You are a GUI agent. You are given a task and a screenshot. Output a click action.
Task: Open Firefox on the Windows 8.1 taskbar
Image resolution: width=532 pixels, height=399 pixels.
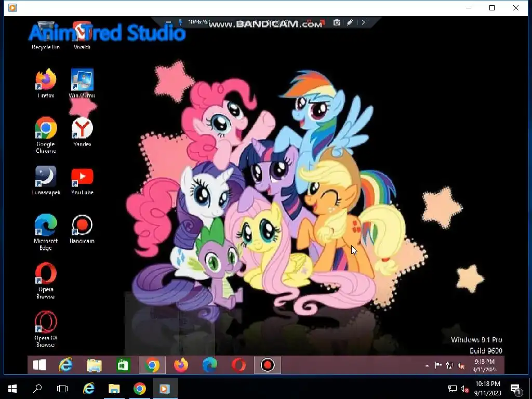tap(181, 365)
